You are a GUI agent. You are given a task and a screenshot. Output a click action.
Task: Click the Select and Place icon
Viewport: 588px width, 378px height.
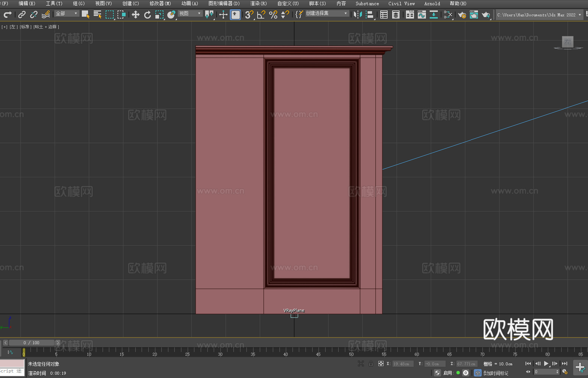point(171,14)
